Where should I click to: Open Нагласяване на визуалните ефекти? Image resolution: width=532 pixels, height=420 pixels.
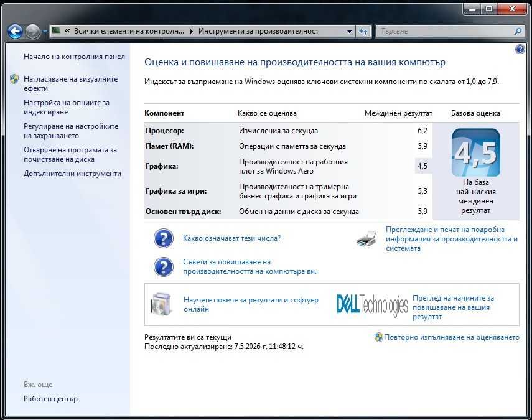point(70,83)
